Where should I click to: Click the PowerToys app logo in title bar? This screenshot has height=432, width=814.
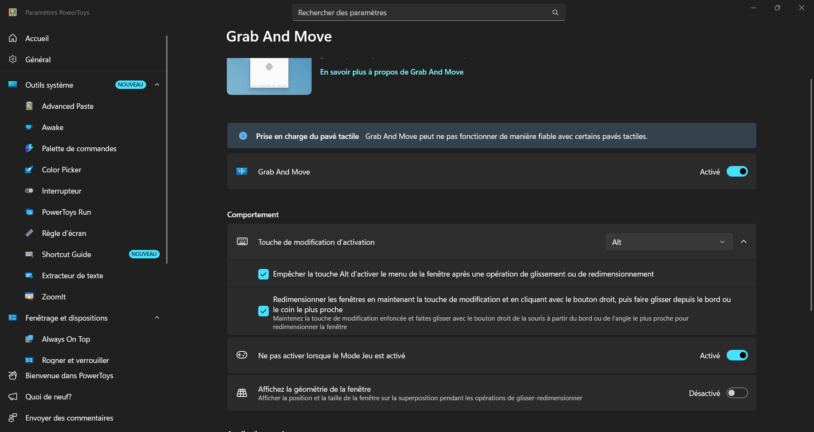13,12
